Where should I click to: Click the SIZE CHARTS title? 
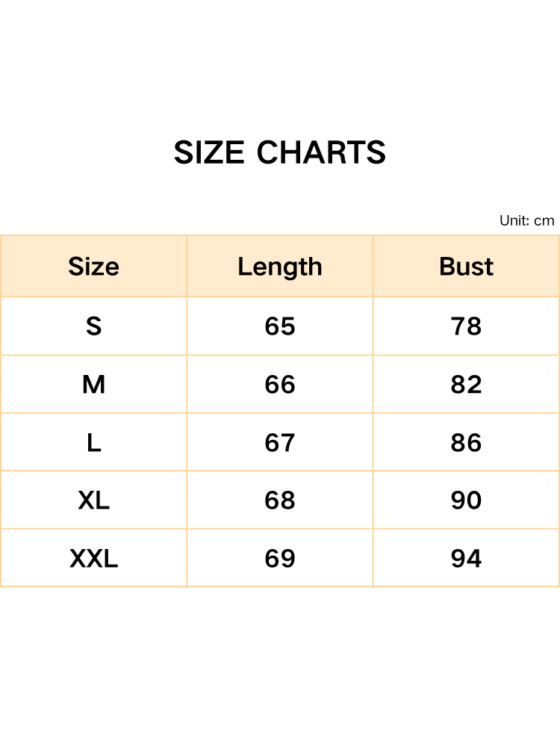pos(280,153)
